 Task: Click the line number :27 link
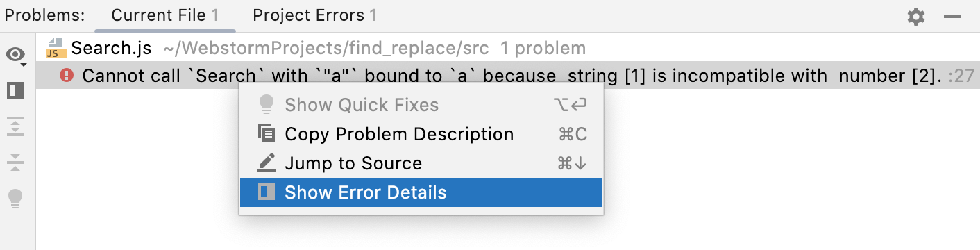click(x=961, y=76)
